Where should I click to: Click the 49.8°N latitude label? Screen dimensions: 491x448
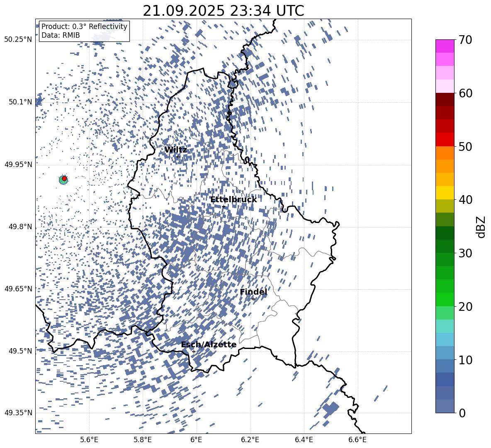click(21, 227)
